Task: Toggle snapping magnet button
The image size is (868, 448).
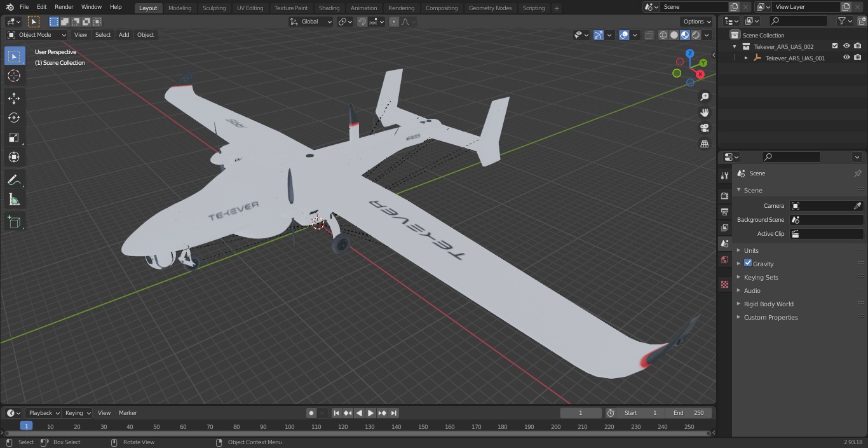Action: tap(362, 22)
